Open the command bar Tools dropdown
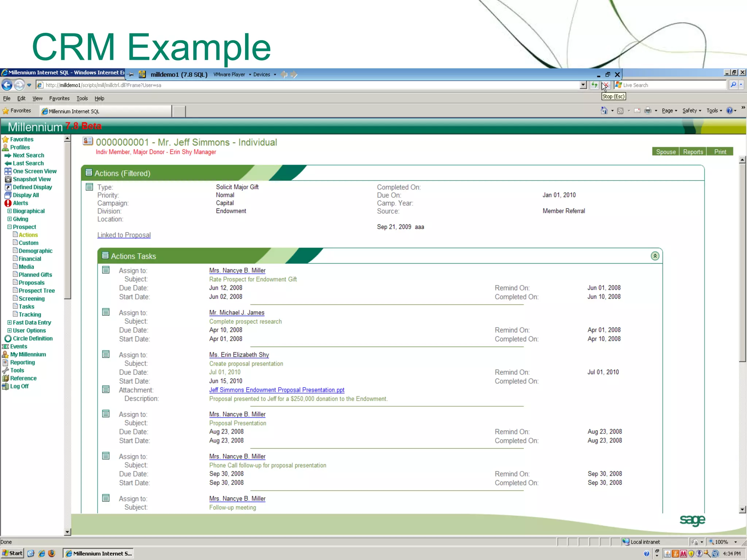The image size is (747, 560). (714, 111)
